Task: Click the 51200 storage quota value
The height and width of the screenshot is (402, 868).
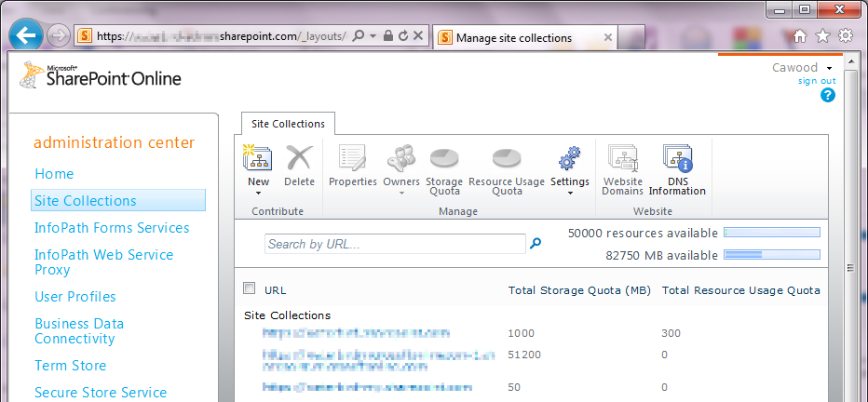Action: click(524, 355)
